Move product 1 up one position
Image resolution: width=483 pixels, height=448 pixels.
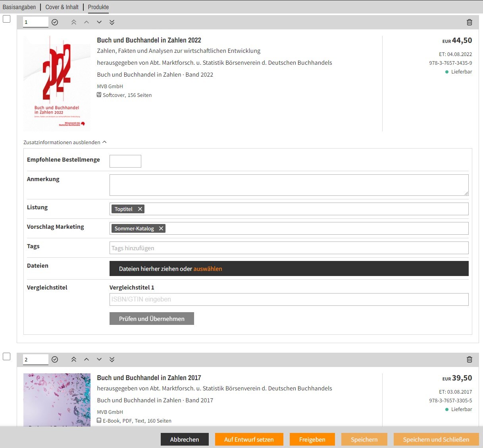pyautogui.click(x=87, y=22)
